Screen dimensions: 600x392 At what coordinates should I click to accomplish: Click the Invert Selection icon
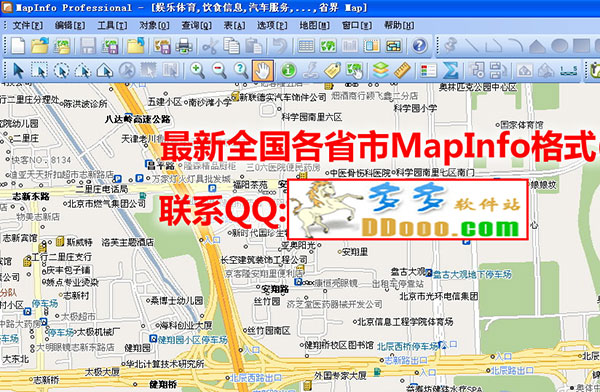pos(148,70)
